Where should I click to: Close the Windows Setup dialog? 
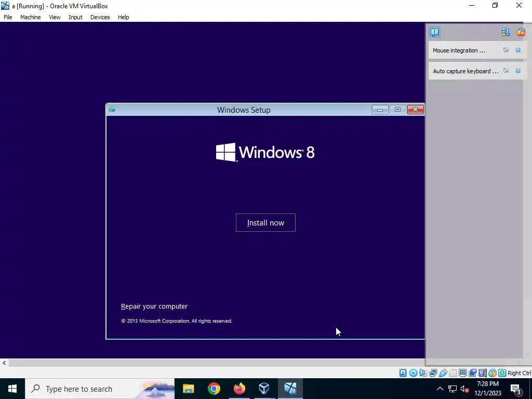click(x=415, y=110)
